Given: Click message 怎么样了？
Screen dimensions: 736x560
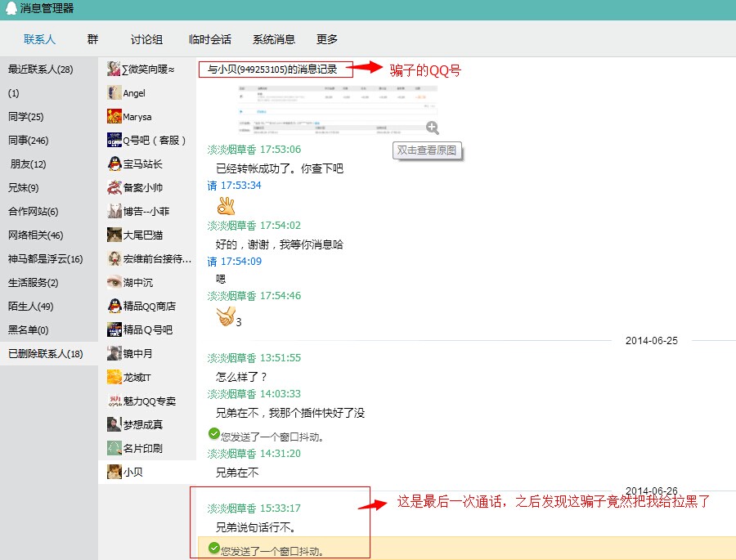Looking at the screenshot, I should tap(241, 377).
